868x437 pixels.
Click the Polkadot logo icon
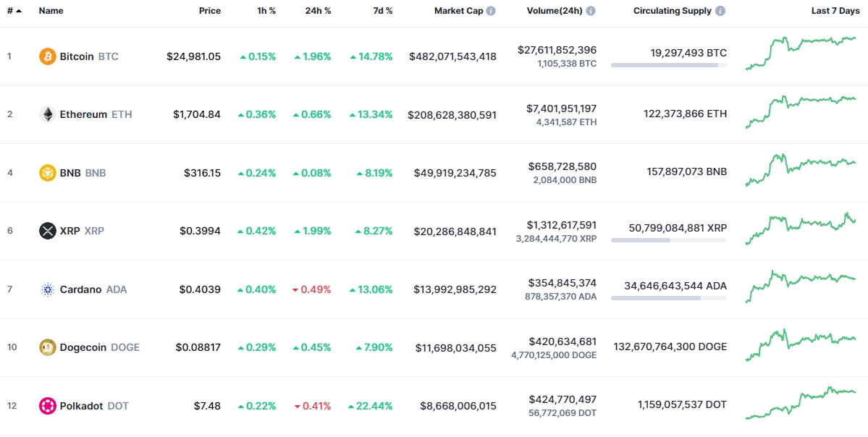48,406
